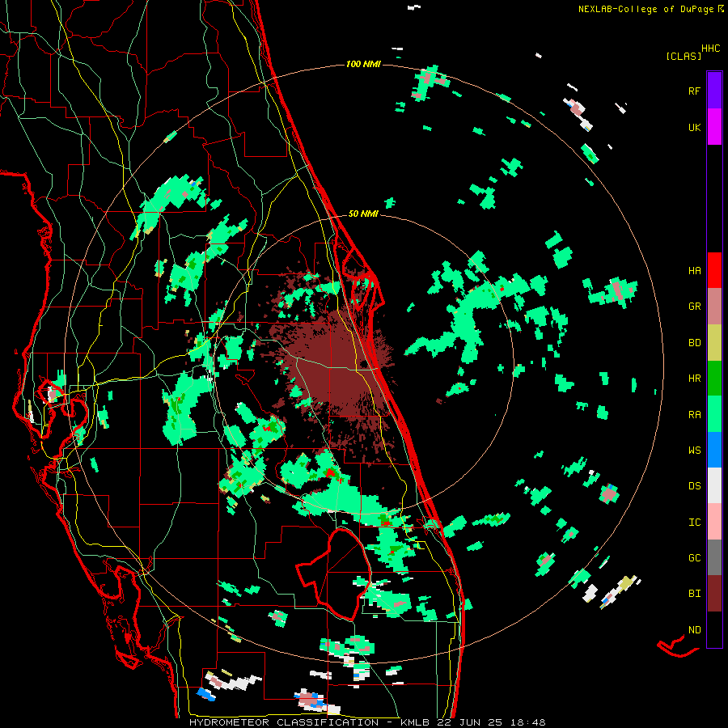Click the RF purple legend swatch
This screenshot has width=728, height=728.
pyautogui.click(x=714, y=90)
